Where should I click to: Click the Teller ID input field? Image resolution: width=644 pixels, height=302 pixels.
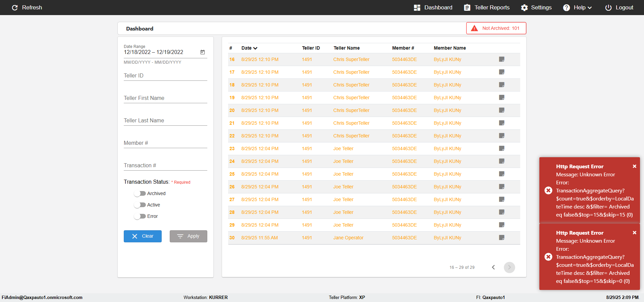pos(165,76)
